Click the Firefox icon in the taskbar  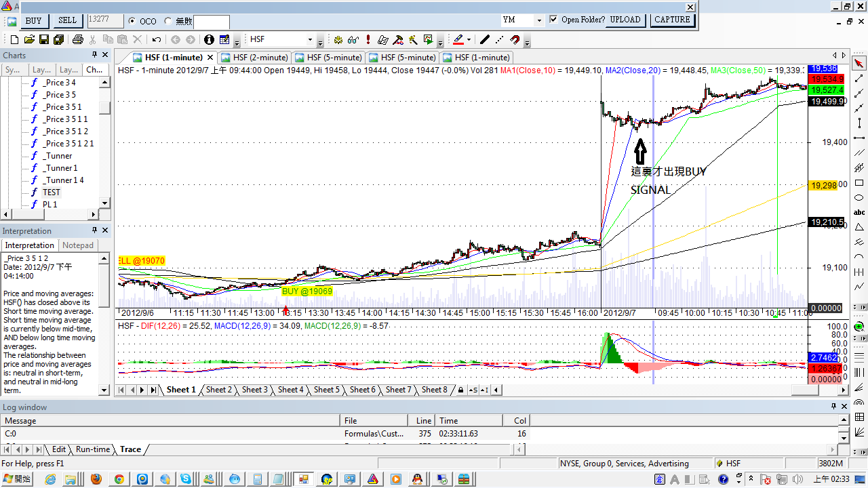coord(96,479)
